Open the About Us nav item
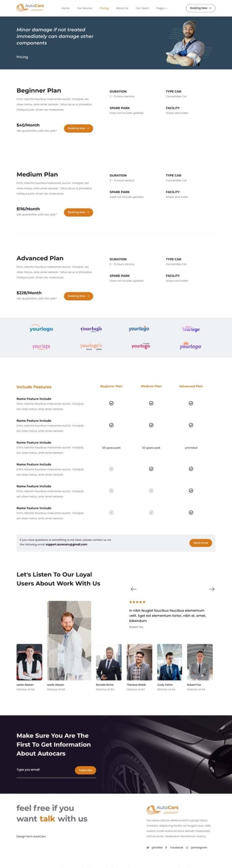Image resolution: width=232 pixels, height=868 pixels. [122, 8]
